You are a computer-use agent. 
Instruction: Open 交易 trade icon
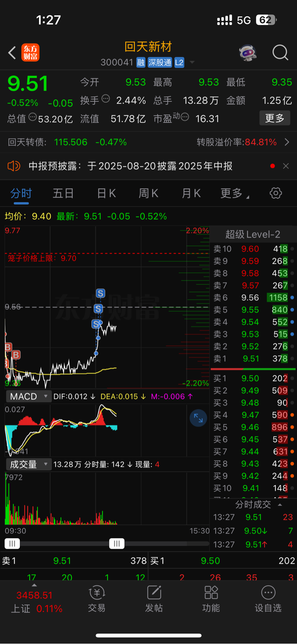(x=97, y=599)
